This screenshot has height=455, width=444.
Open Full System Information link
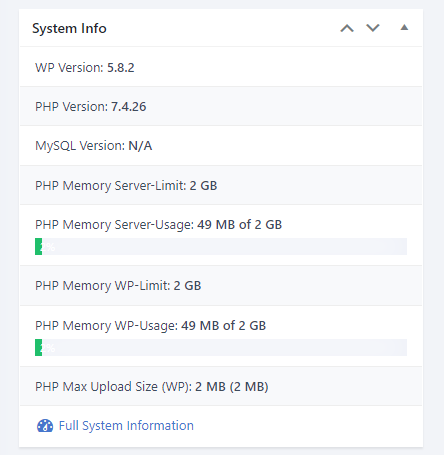point(126,426)
